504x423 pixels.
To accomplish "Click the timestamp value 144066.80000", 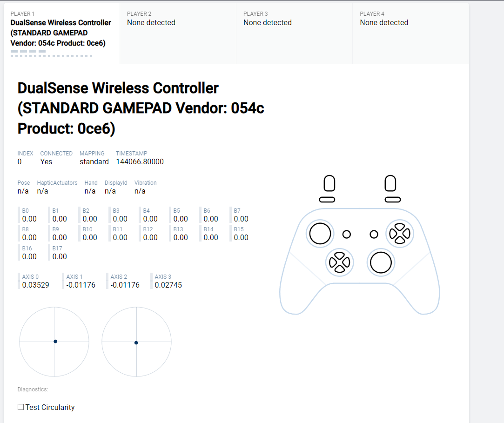I will (x=140, y=161).
